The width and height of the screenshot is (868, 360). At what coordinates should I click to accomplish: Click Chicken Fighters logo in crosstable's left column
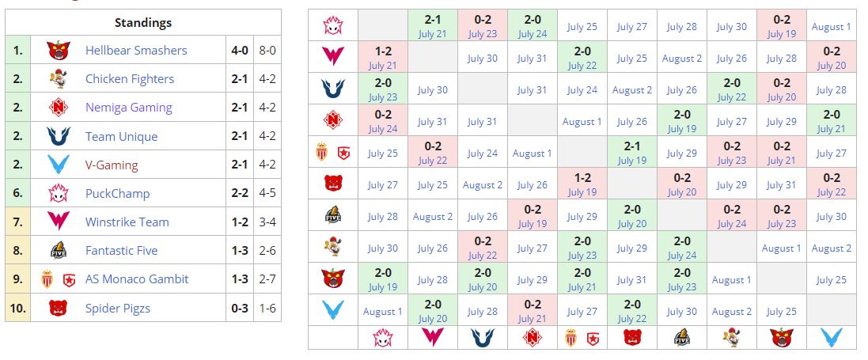(332, 248)
